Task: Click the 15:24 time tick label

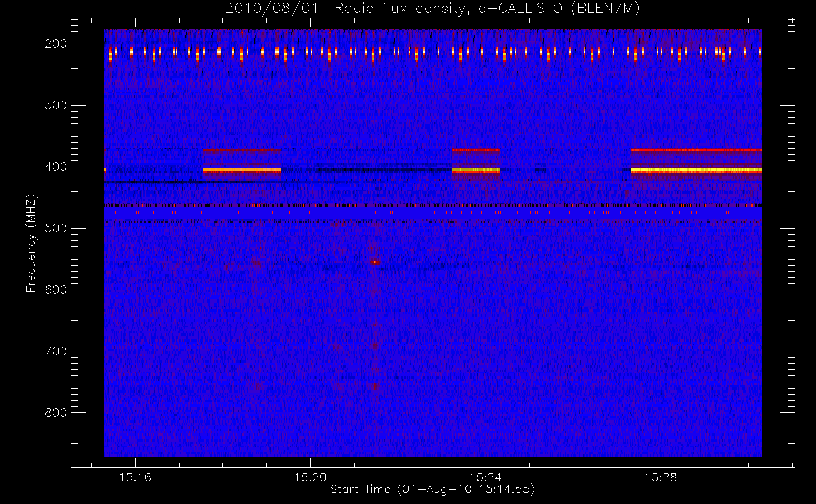Action: [x=486, y=477]
